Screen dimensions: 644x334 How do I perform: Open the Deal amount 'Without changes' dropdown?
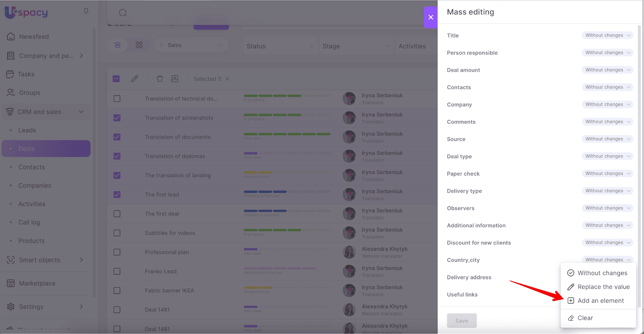point(607,70)
